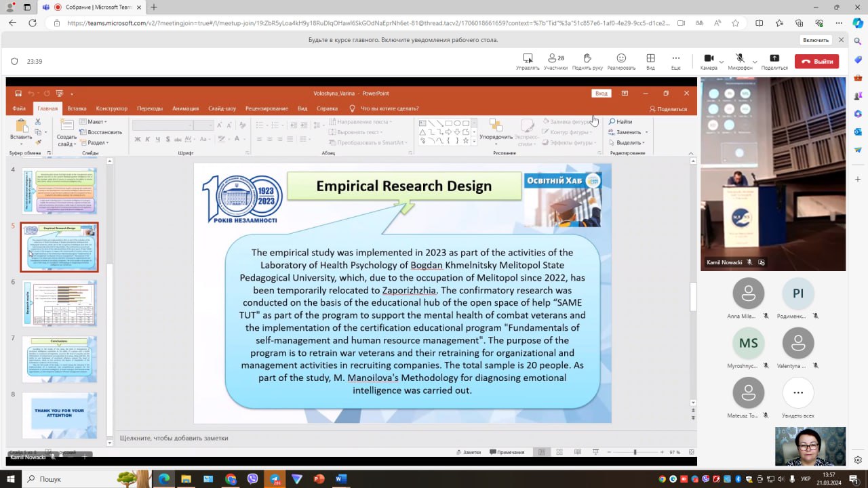Click the Take control (Управлять) icon

click(528, 59)
